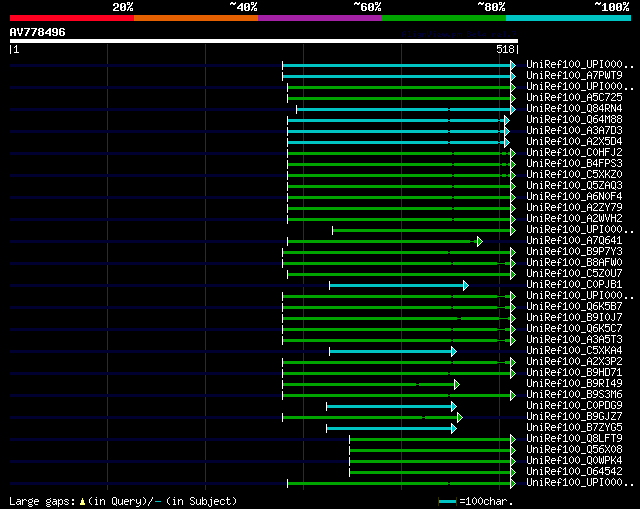Click the cyan alignment bar of UniRef100_C5XKA4
Screen dimensions: 640x509
click(391, 351)
